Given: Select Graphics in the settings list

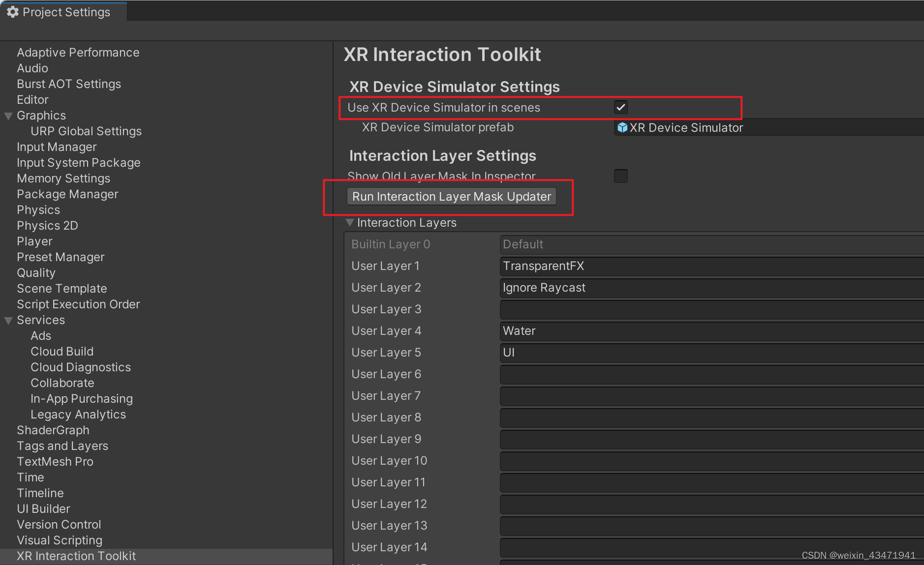Looking at the screenshot, I should click(41, 116).
